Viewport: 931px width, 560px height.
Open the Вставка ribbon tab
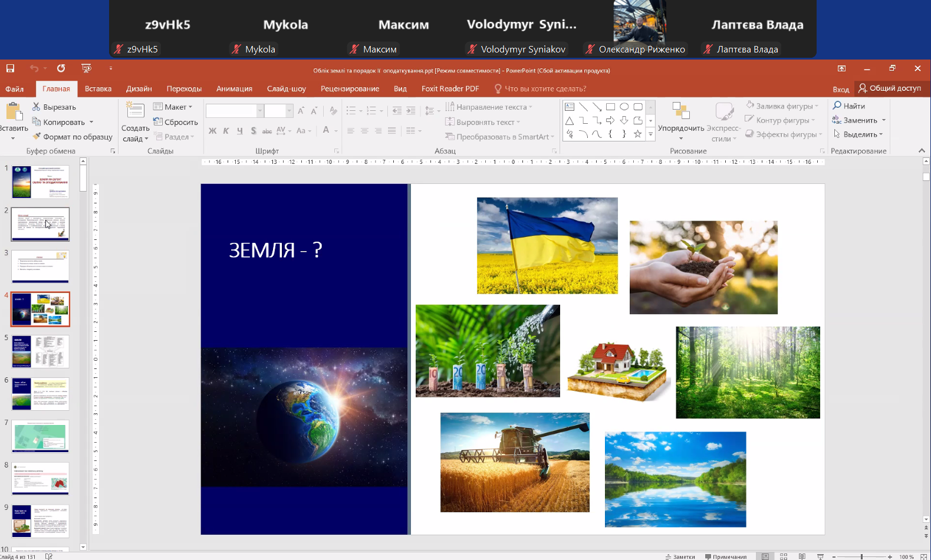[98, 89]
